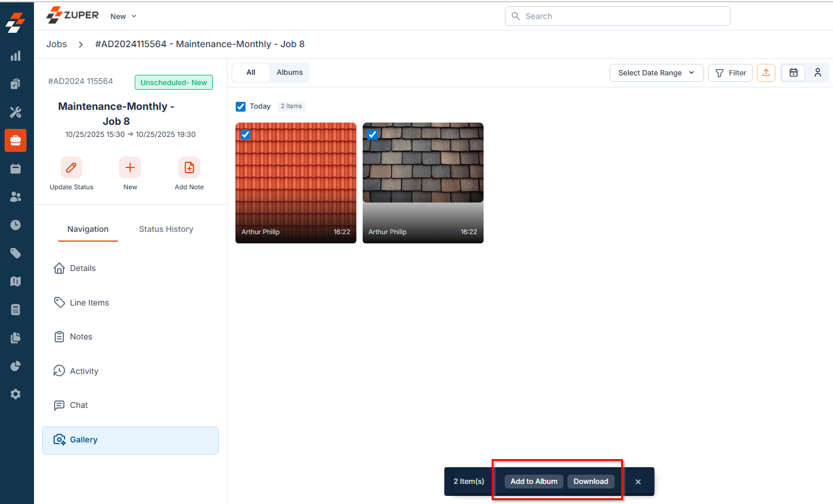Click the New plus icon
The height and width of the screenshot is (504, 833).
pos(130,167)
